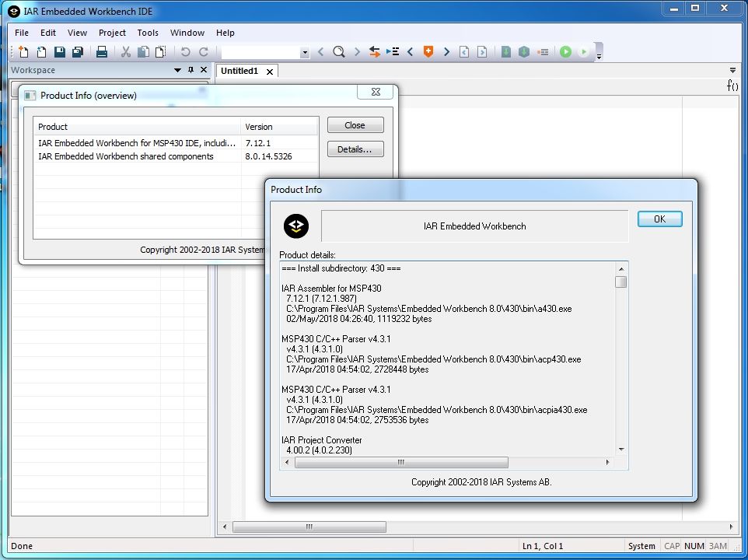
Task: Open the Tools menu
Action: pos(148,33)
